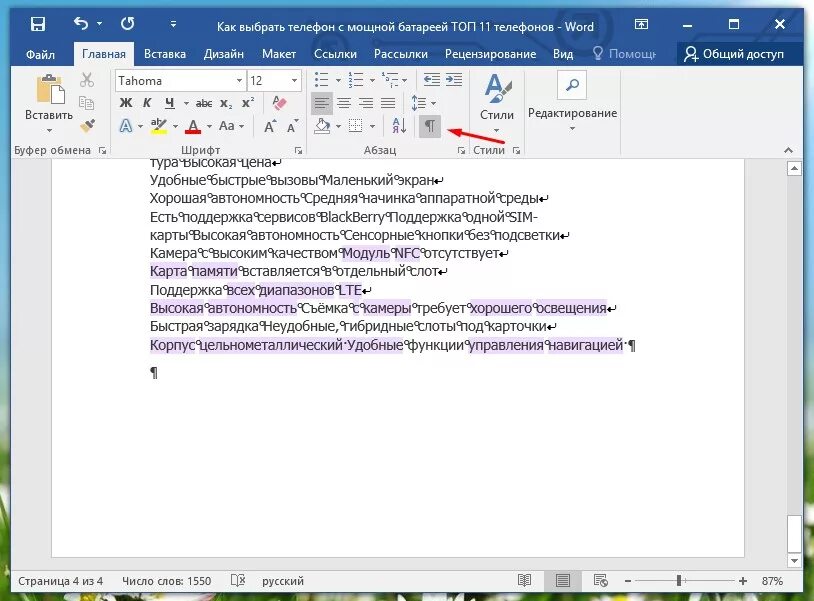Save the document with the floppy disk icon

(38, 24)
